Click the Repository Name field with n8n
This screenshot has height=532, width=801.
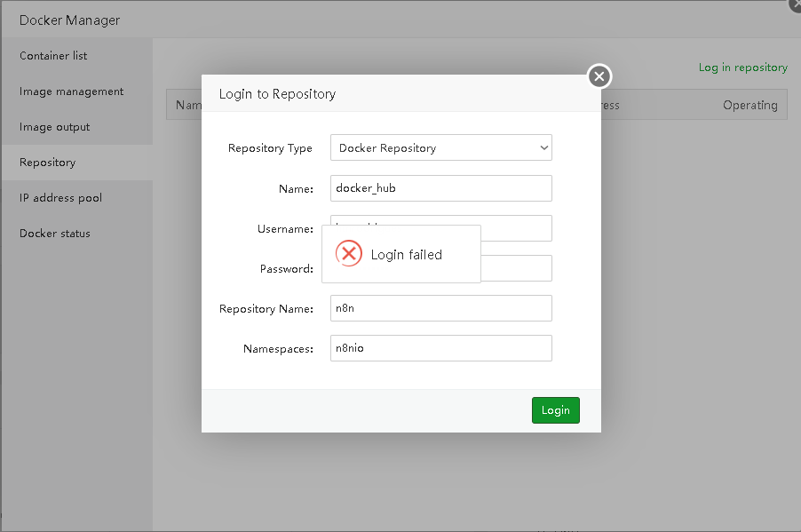440,308
